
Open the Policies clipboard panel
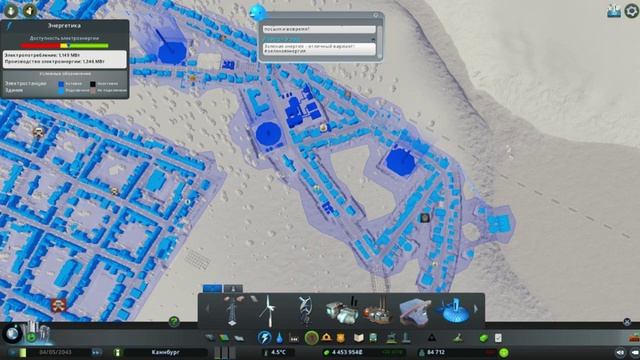(498, 338)
